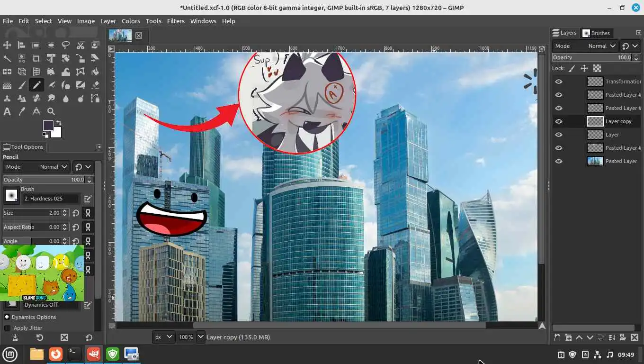644x364 pixels.
Task: Open the layer Mode Normal dropdown
Action: coord(585,46)
